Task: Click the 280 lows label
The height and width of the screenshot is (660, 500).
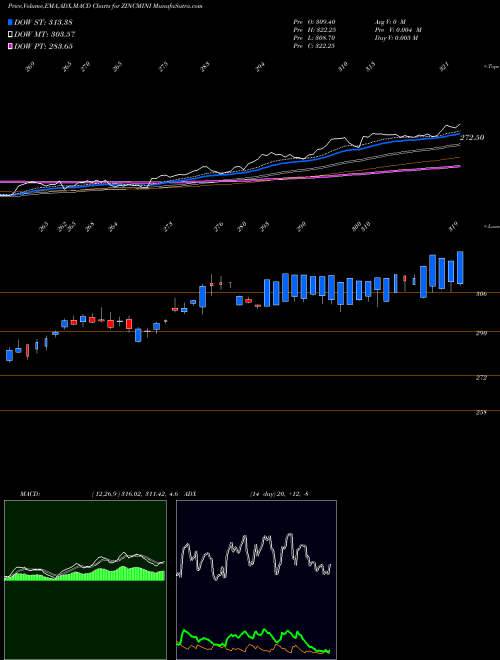Action: [242, 227]
